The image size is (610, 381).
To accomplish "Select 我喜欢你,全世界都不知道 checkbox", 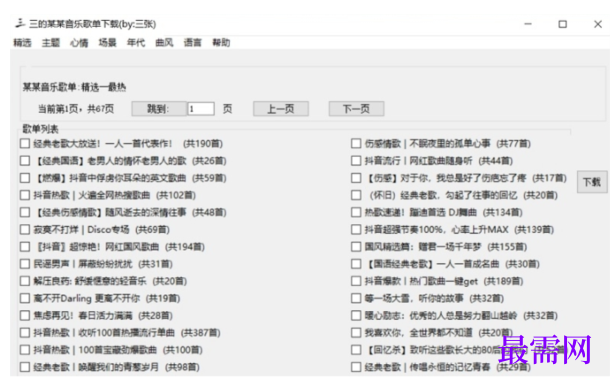I will click(356, 333).
